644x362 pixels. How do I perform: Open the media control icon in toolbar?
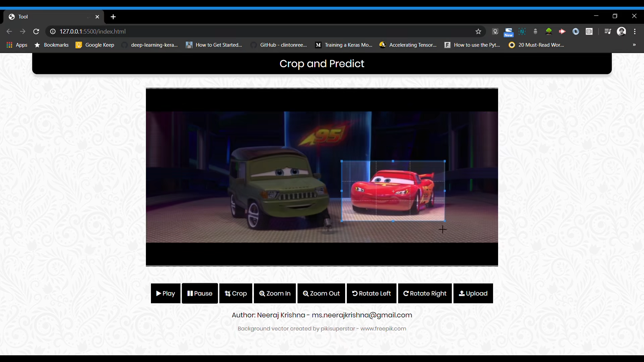tap(607, 32)
